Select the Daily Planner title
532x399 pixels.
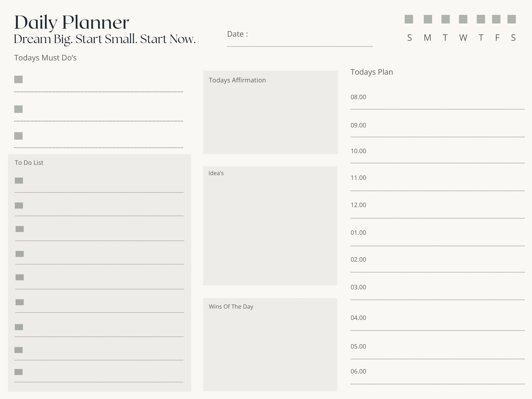(x=72, y=23)
